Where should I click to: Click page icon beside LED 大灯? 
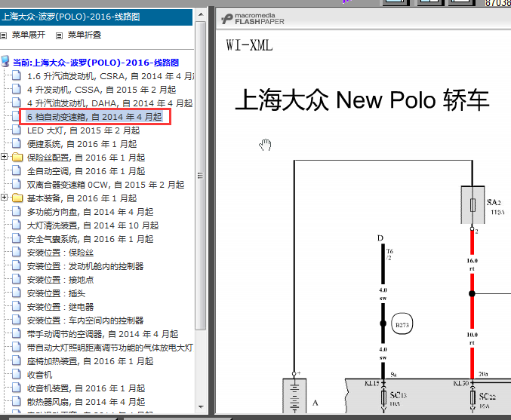(17, 130)
